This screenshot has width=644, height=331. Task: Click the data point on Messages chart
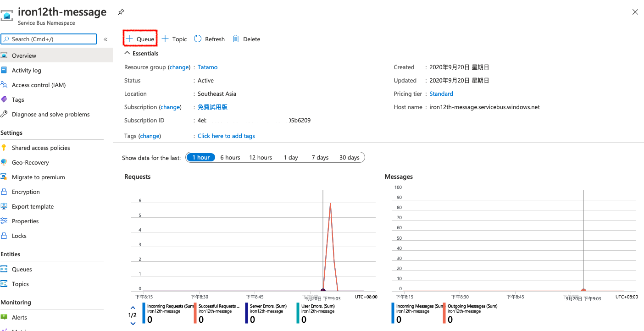(x=583, y=290)
